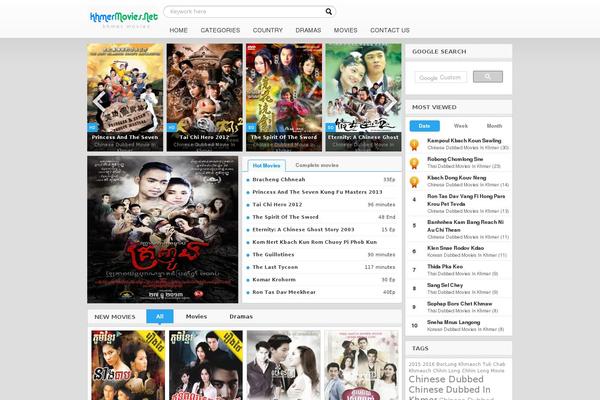Image resolution: width=600 pixels, height=400 pixels.
Task: Open Eternity: A Chinese Ghost Story 2003 link
Action: click(303, 230)
